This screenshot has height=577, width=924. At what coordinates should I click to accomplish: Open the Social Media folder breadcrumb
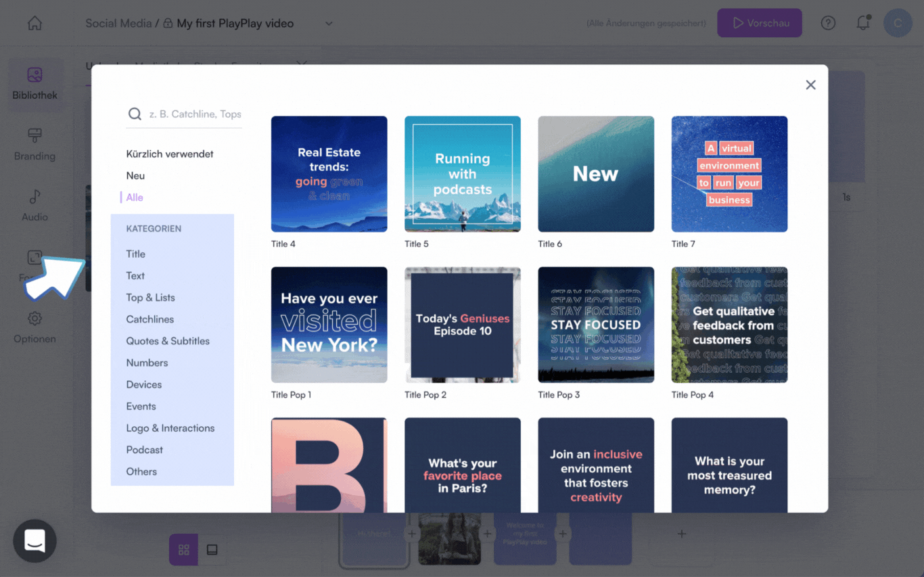pyautogui.click(x=118, y=23)
